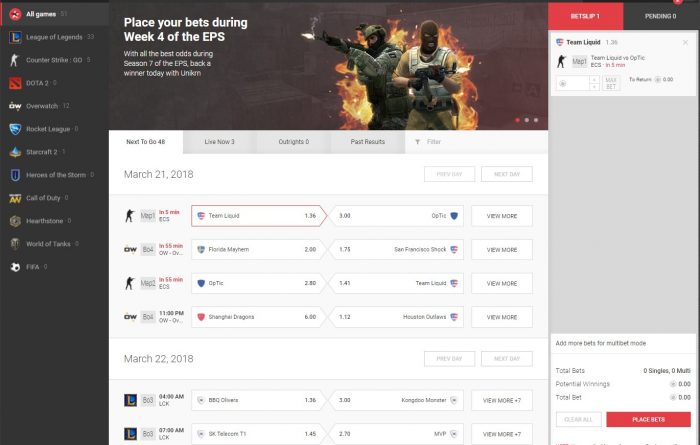Image resolution: width=700 pixels, height=445 pixels.
Task: Click the Counter Strike: GO soldier icon
Action: (x=15, y=60)
